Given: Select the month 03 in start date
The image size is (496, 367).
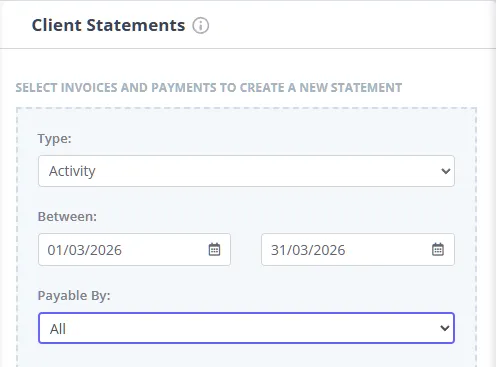Looking at the screenshot, I should click(x=77, y=250).
